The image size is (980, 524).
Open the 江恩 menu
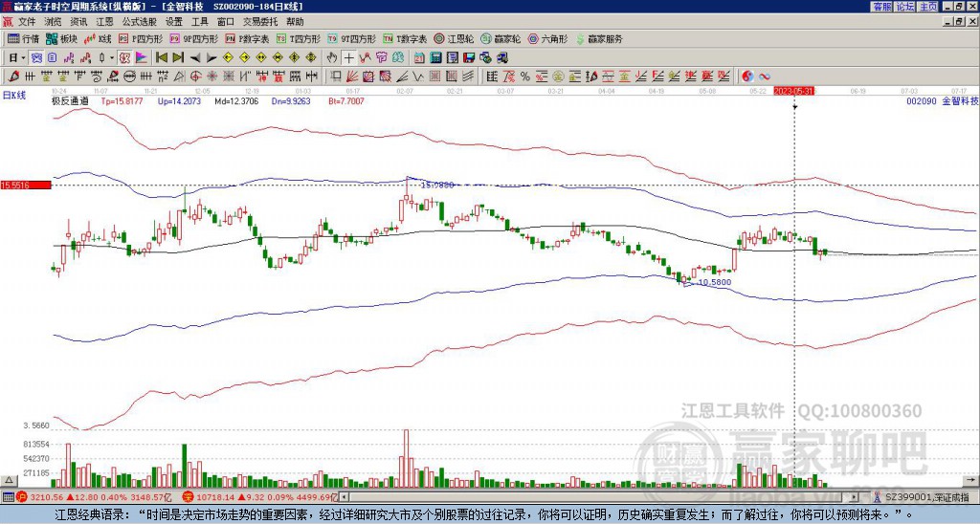point(104,22)
